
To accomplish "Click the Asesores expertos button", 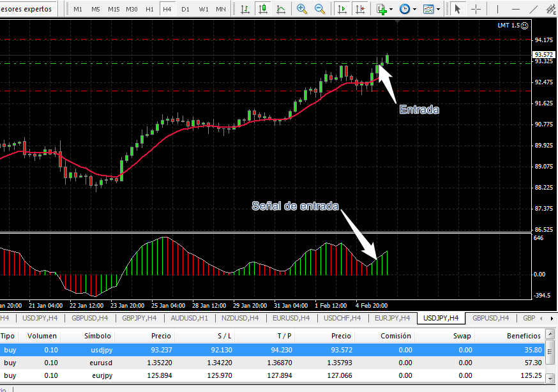I will pos(27,9).
